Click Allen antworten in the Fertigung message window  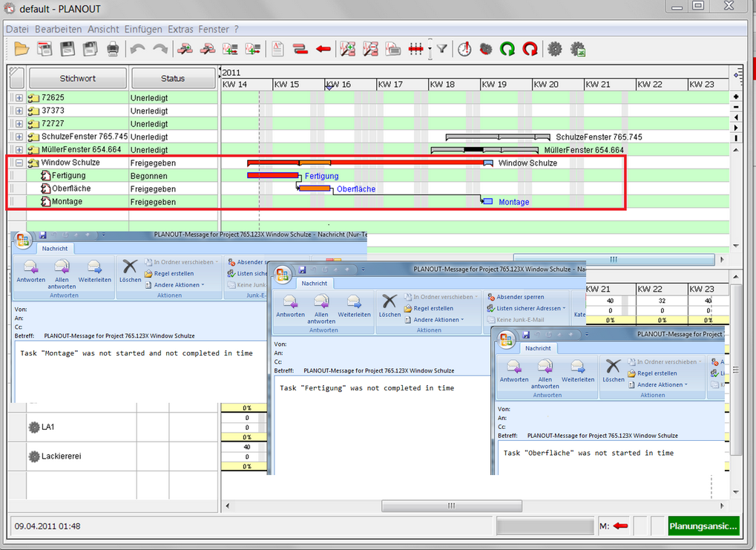pyautogui.click(x=321, y=310)
